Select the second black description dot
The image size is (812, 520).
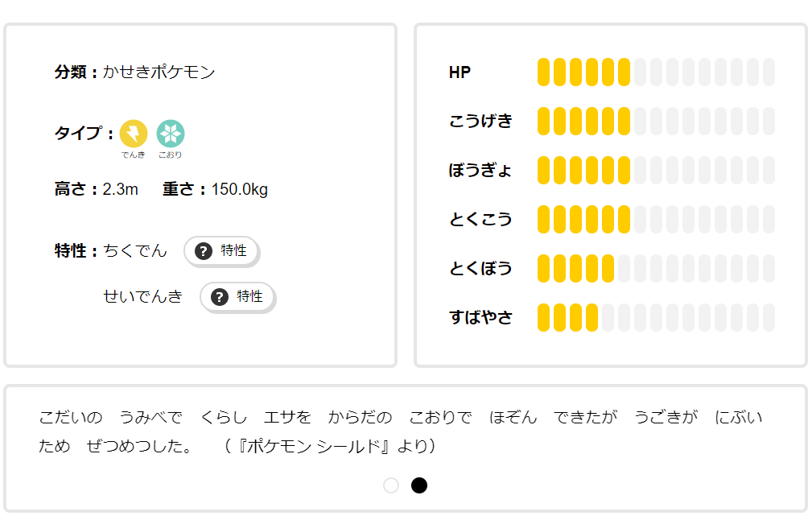pos(419,485)
